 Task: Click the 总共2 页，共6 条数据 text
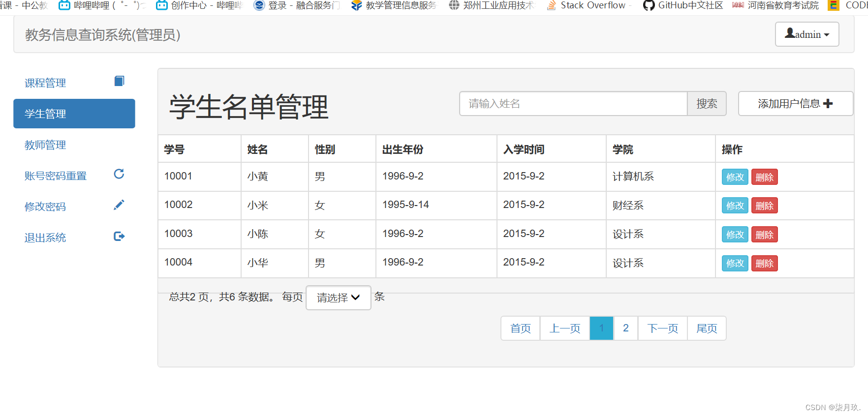[x=221, y=297]
